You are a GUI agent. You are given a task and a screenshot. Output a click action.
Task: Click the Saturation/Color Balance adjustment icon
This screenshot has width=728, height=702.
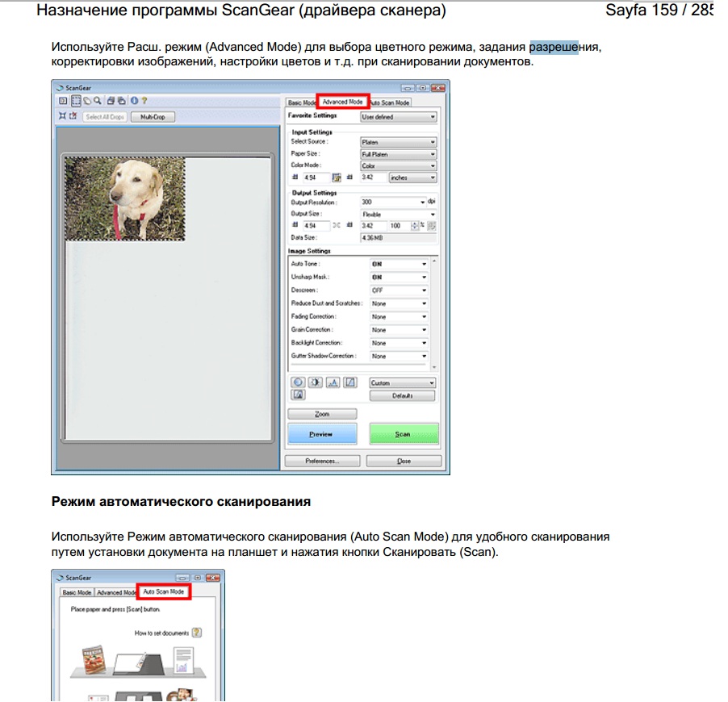[x=298, y=382]
